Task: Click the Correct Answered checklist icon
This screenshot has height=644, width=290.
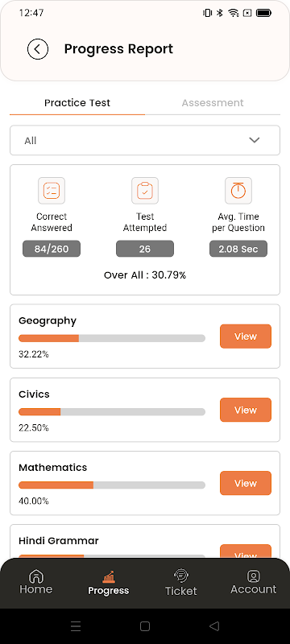Action: click(52, 191)
